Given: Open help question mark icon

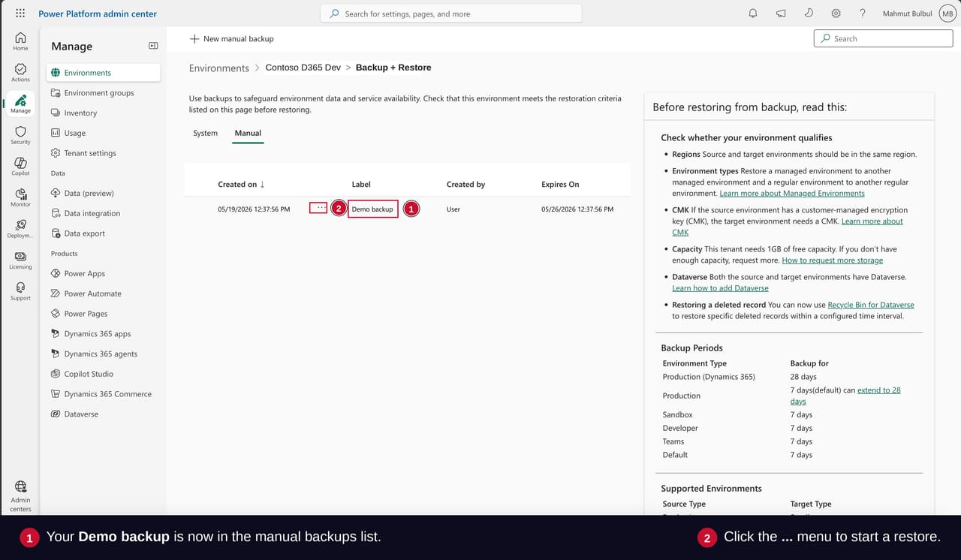Looking at the screenshot, I should click(863, 14).
